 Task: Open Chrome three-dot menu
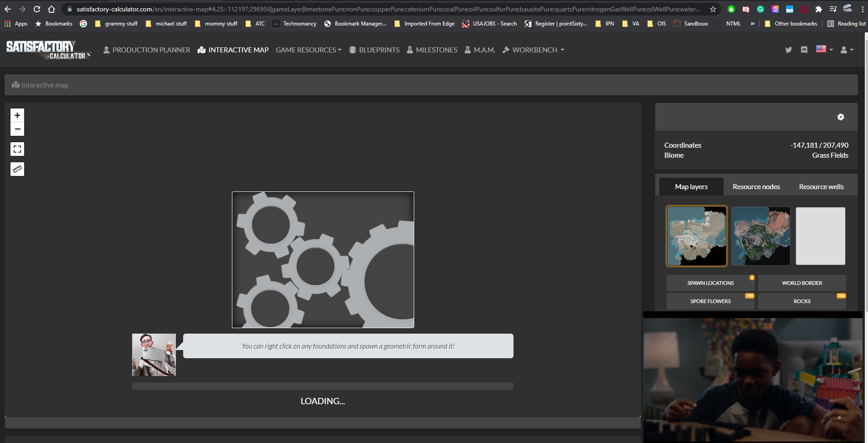point(862,9)
